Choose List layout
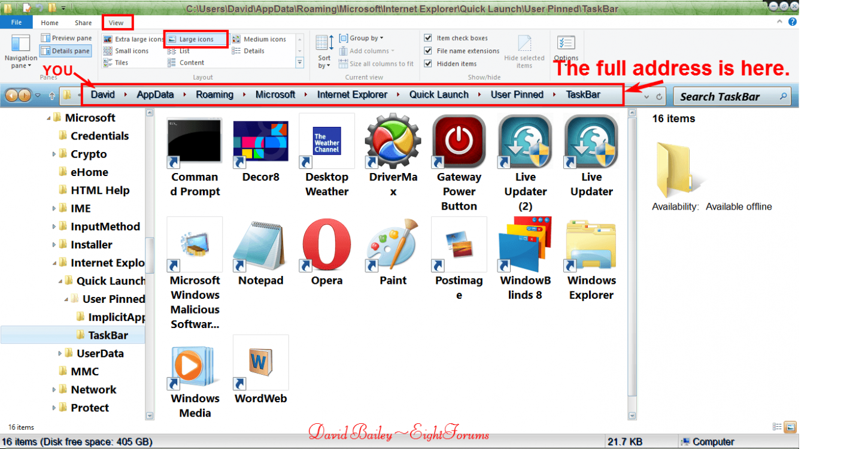This screenshot has width=868, height=449. click(179, 51)
